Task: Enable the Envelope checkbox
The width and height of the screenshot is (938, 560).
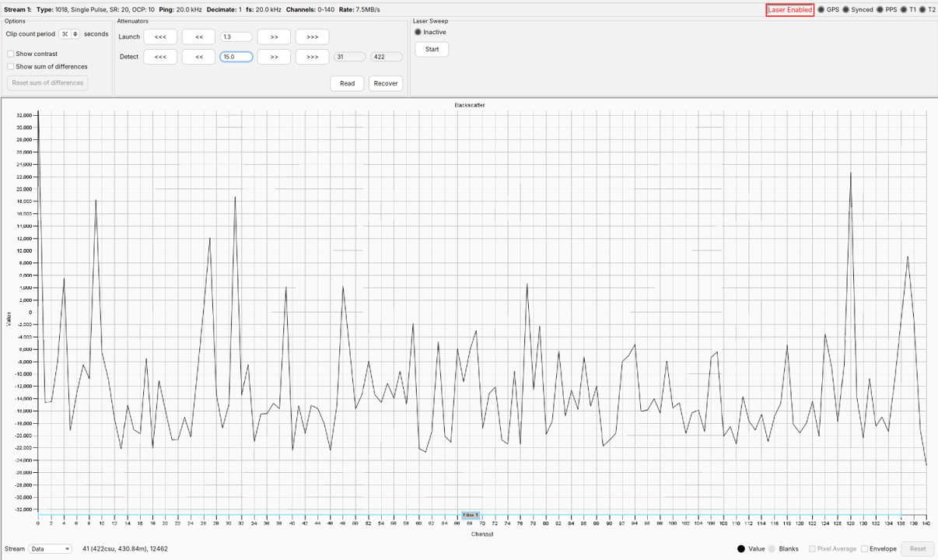Action: click(x=864, y=549)
